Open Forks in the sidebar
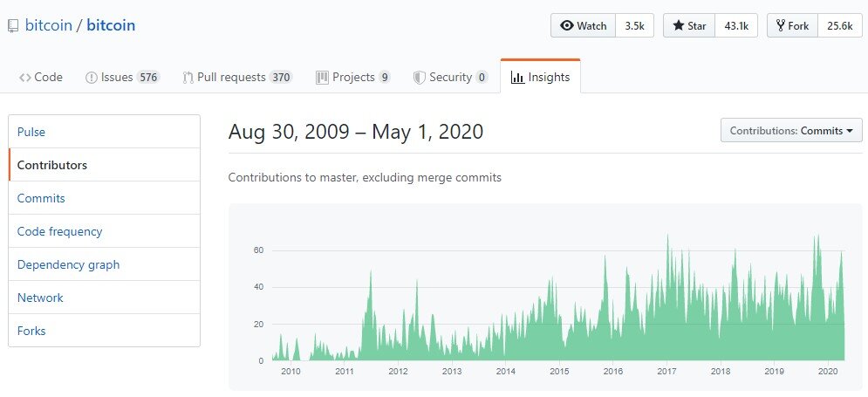 pos(104,331)
